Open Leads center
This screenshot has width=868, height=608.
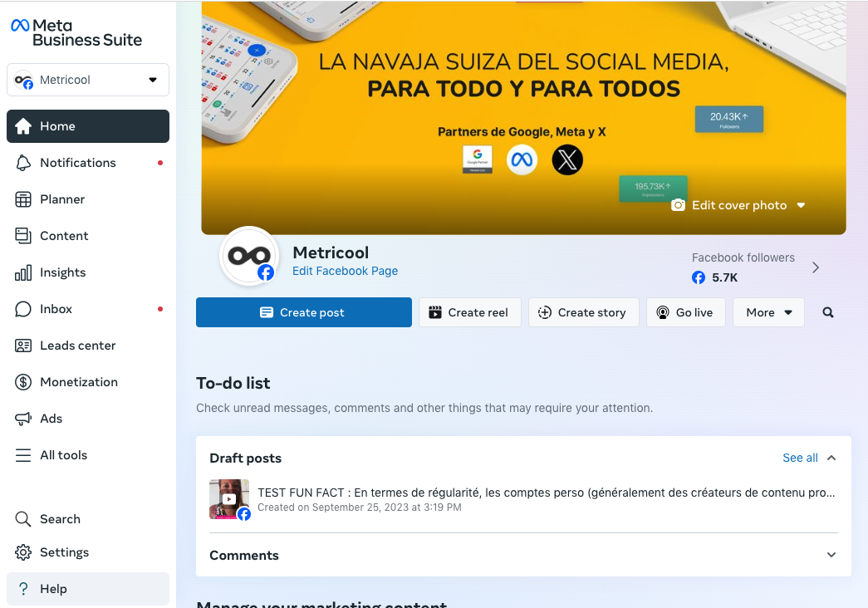88,346
